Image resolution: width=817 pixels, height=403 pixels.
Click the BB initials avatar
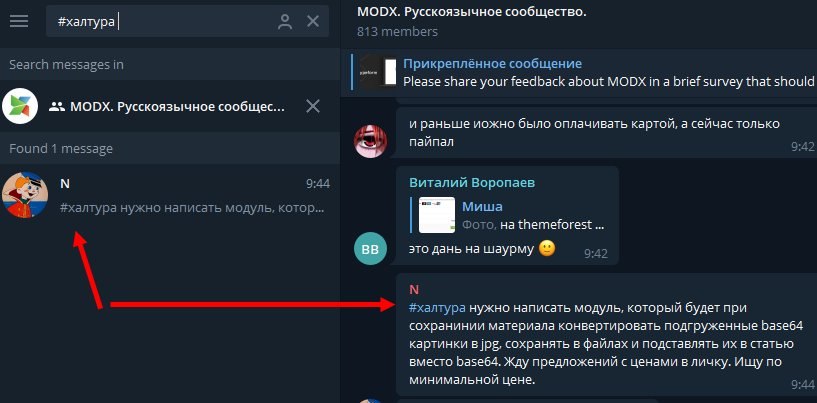tap(370, 249)
